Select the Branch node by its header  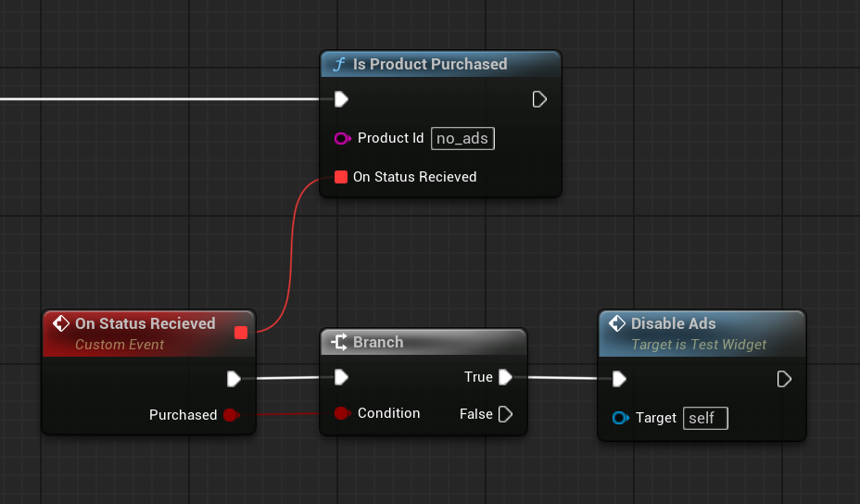point(436,343)
